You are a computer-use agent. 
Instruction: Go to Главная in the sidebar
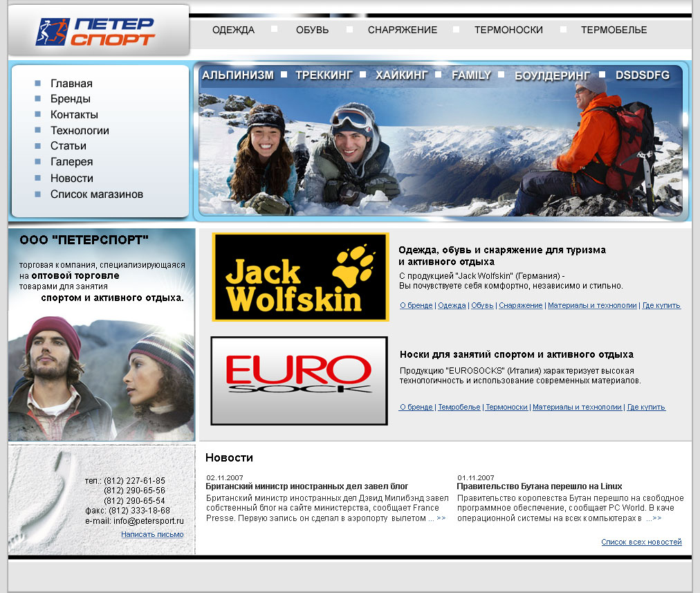[71, 84]
